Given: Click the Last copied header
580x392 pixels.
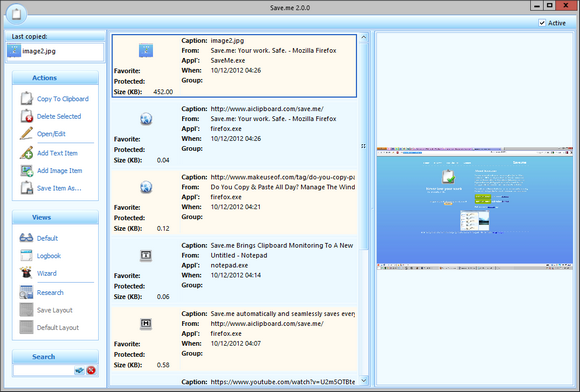Looking at the screenshot, I should click(x=55, y=36).
